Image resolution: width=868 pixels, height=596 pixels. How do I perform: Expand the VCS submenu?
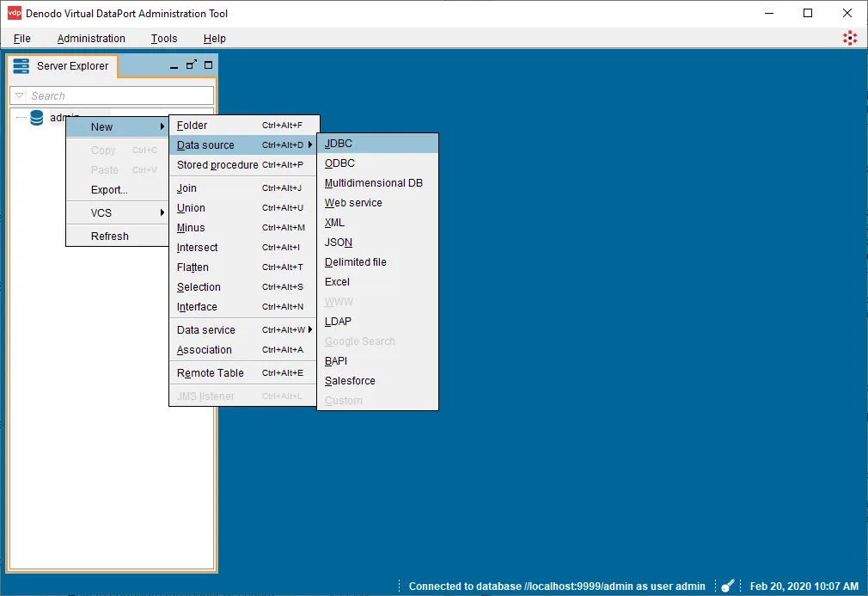pos(101,212)
